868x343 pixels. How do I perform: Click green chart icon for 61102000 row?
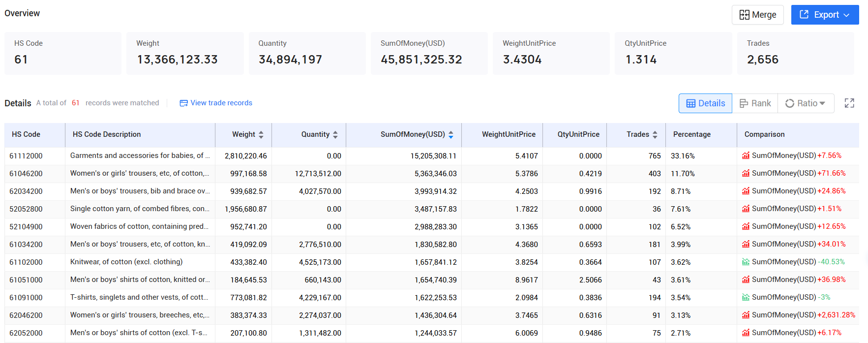click(x=746, y=262)
